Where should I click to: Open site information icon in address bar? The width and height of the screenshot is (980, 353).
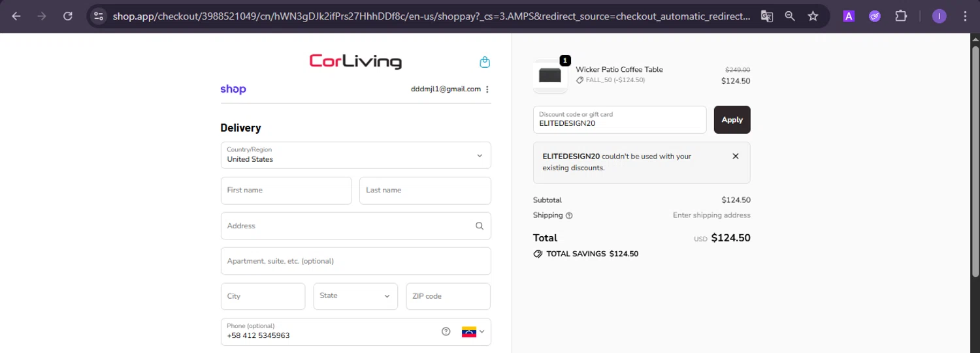pos(99,16)
